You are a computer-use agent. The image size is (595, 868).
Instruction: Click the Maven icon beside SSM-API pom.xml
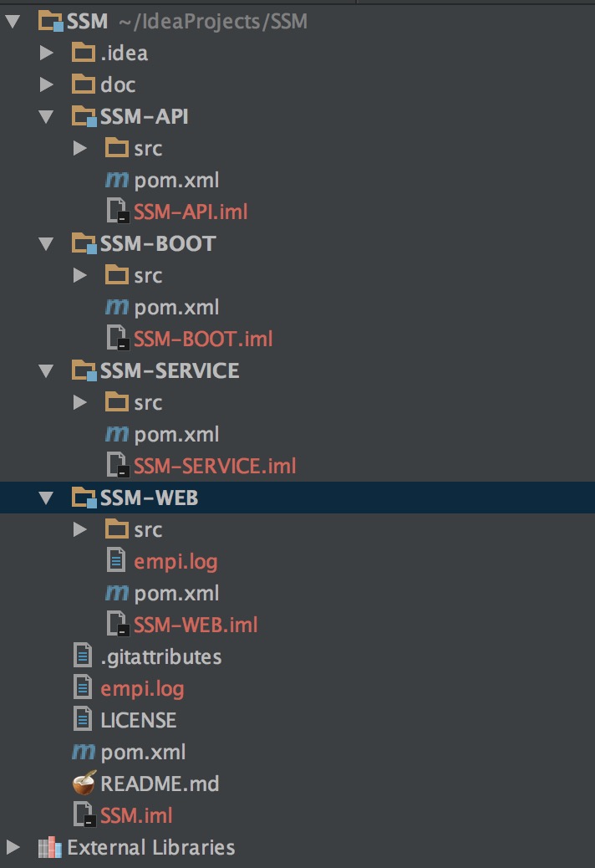click(x=117, y=180)
